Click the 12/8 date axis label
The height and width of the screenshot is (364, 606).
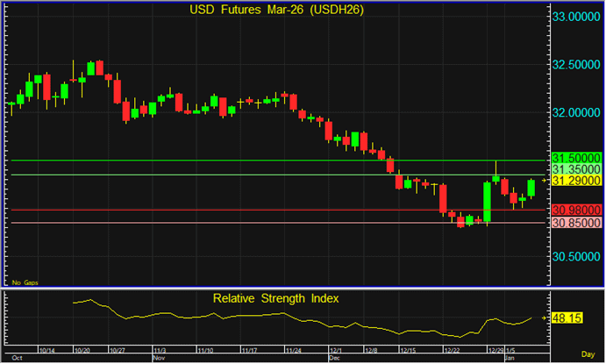pos(371,351)
